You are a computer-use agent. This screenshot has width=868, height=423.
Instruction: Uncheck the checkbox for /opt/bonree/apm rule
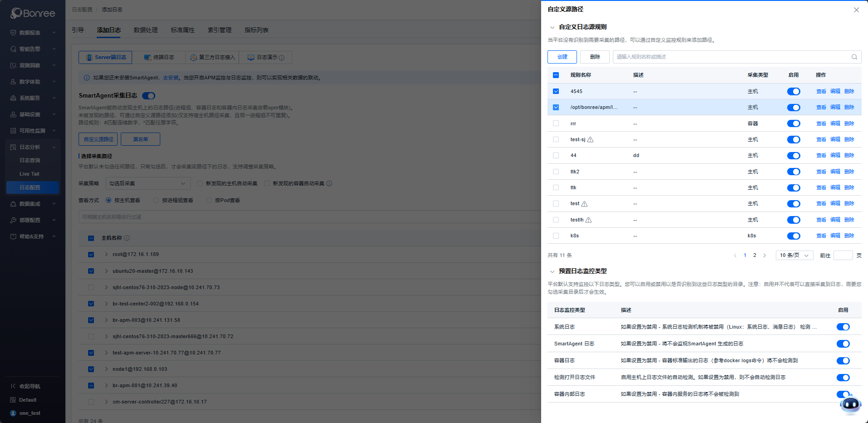[x=556, y=108]
